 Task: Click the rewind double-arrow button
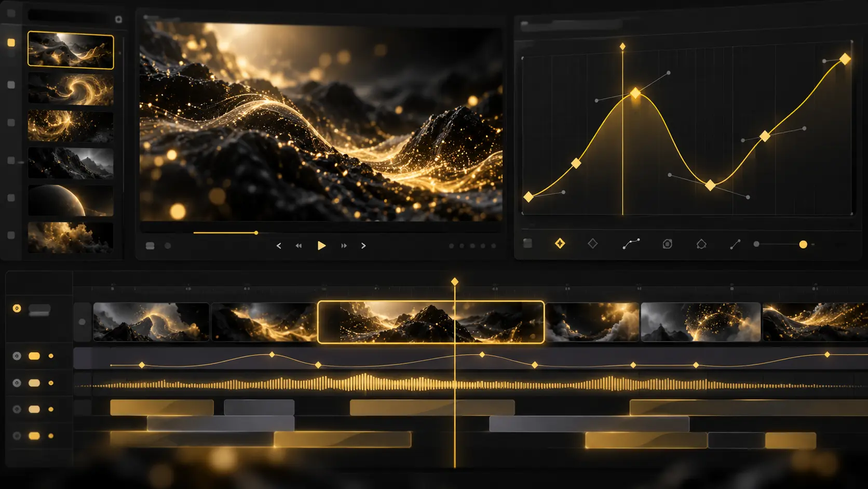[299, 246]
